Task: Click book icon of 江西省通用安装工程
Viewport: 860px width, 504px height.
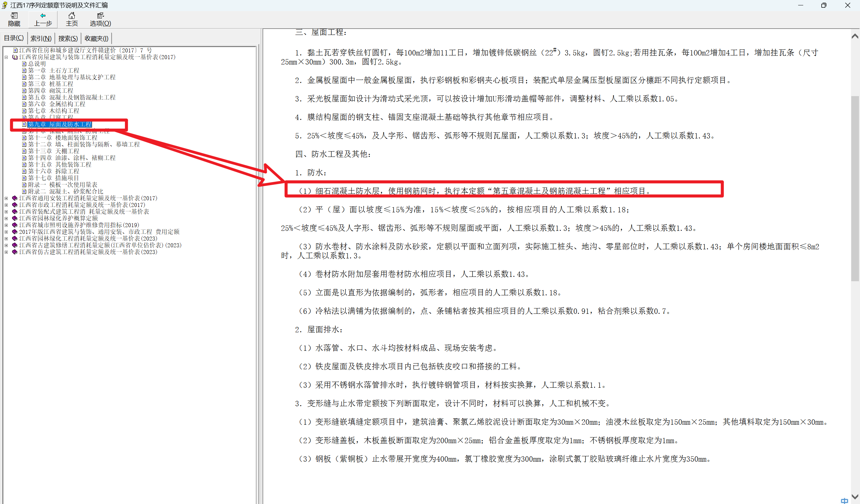Action: pyautogui.click(x=15, y=198)
